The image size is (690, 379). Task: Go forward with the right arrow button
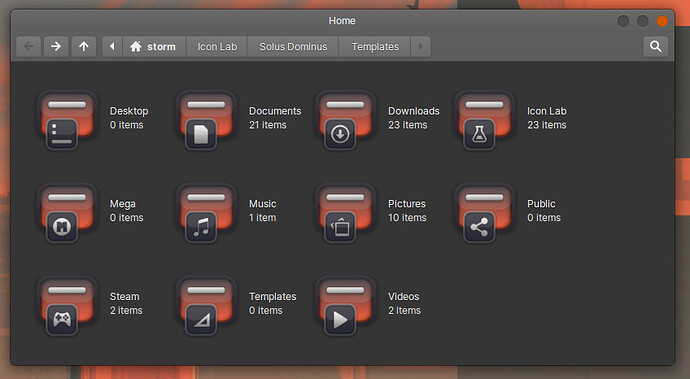(56, 46)
